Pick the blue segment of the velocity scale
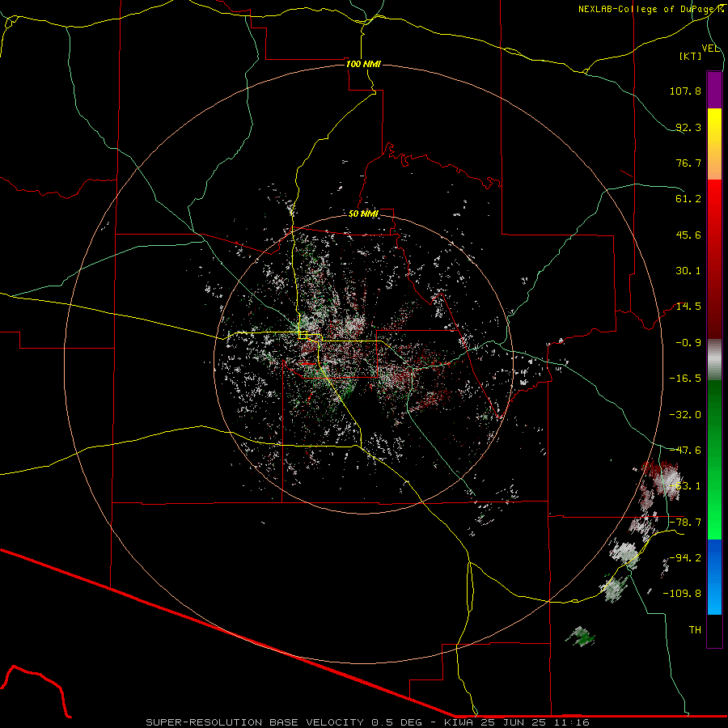This screenshot has height=728, width=728. (x=714, y=577)
